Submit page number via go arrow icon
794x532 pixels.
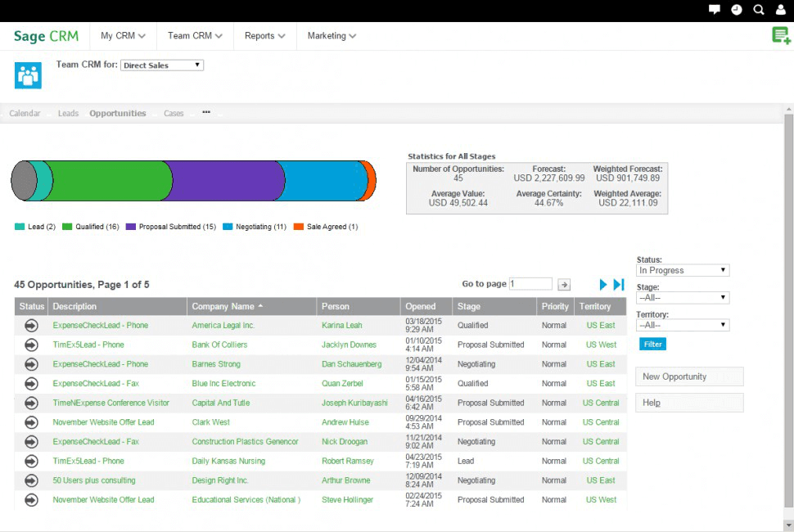(x=563, y=284)
